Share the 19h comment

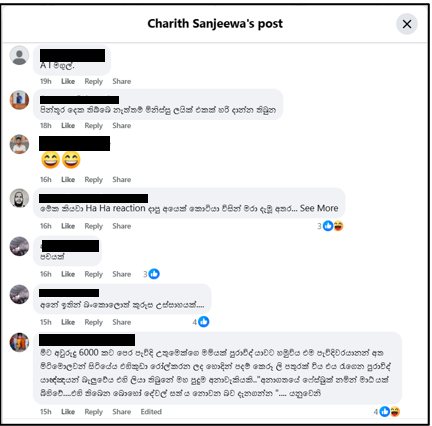point(122,81)
